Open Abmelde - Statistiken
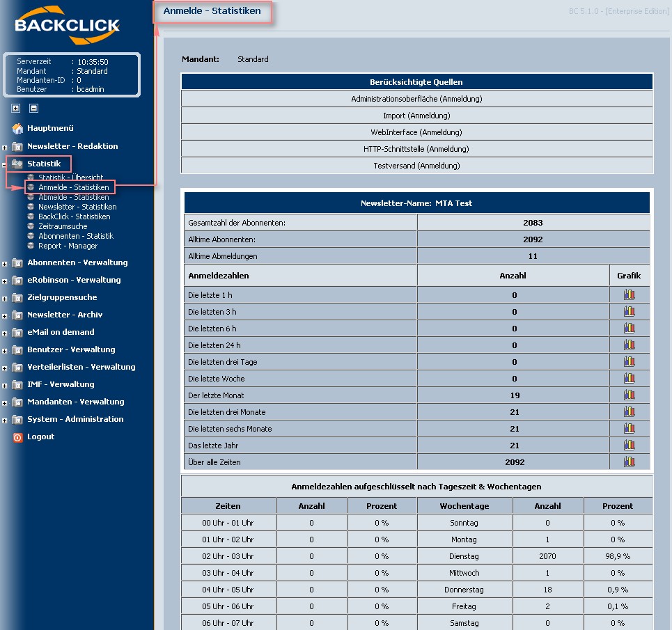Viewport: 672px width, 630px height. pos(74,197)
